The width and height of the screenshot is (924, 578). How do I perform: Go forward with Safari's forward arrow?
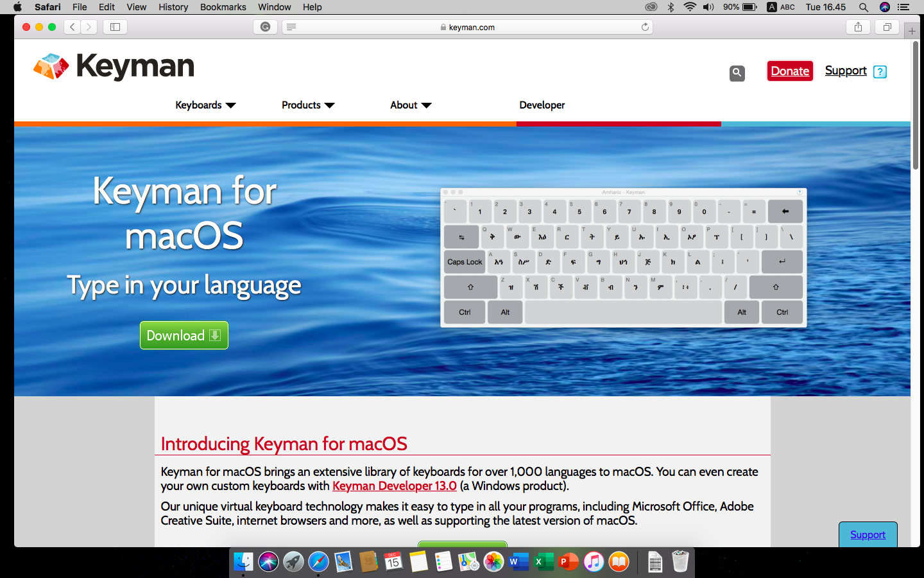pyautogui.click(x=89, y=27)
